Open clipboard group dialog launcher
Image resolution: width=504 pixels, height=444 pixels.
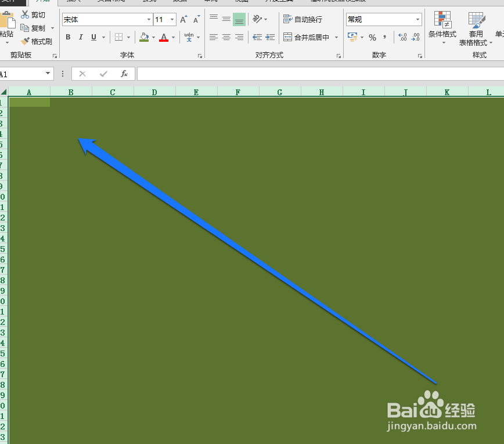point(55,56)
